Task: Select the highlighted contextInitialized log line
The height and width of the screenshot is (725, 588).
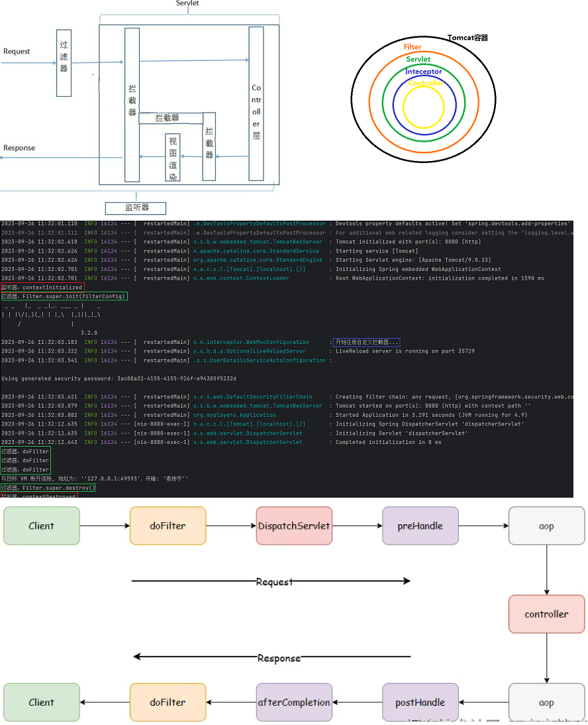Action: (42, 288)
